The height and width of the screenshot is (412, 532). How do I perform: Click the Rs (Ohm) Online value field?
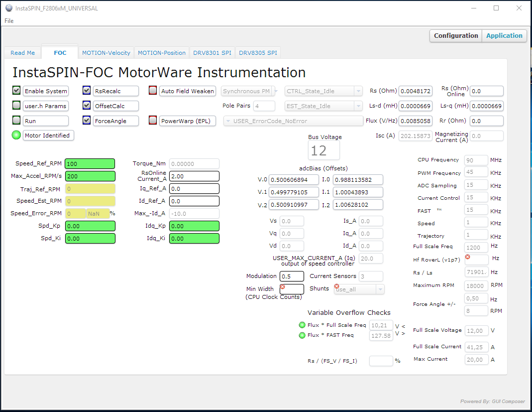[487, 91]
